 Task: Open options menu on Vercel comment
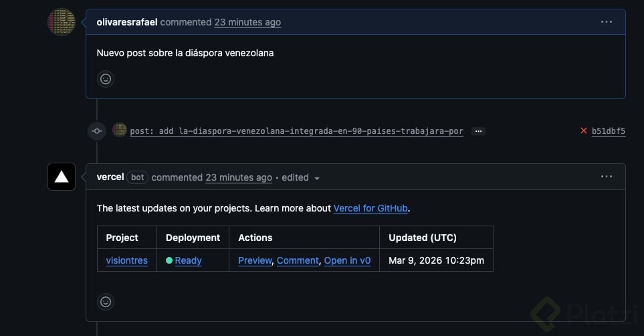(607, 177)
